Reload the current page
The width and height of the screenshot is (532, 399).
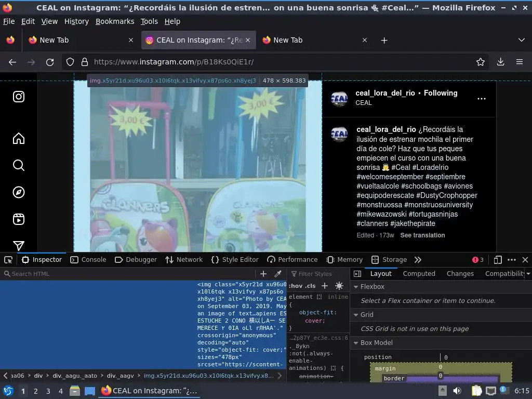point(50,62)
